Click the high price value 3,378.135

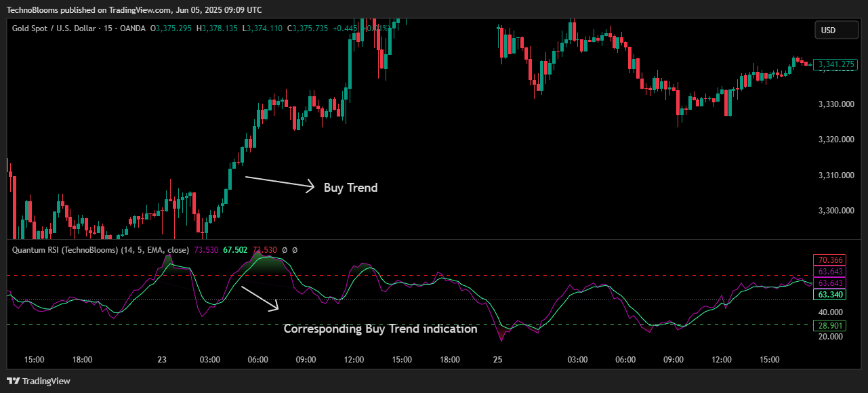tap(220, 28)
